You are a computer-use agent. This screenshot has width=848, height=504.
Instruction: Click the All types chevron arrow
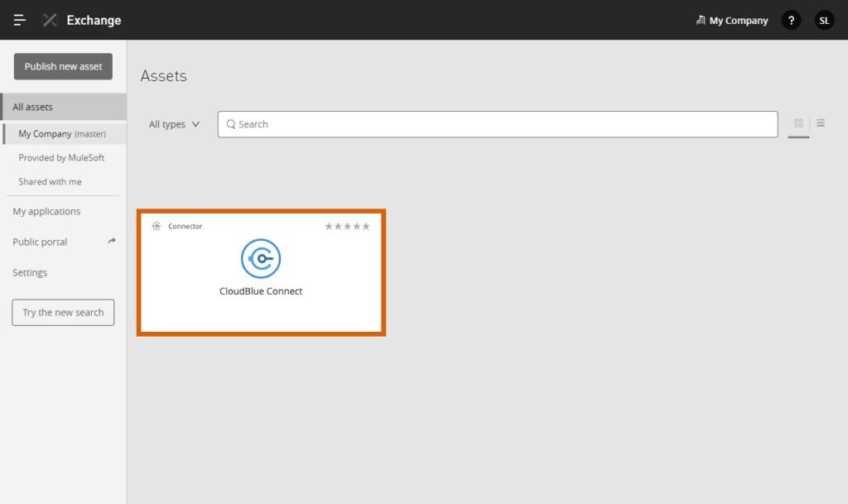pyautogui.click(x=195, y=124)
